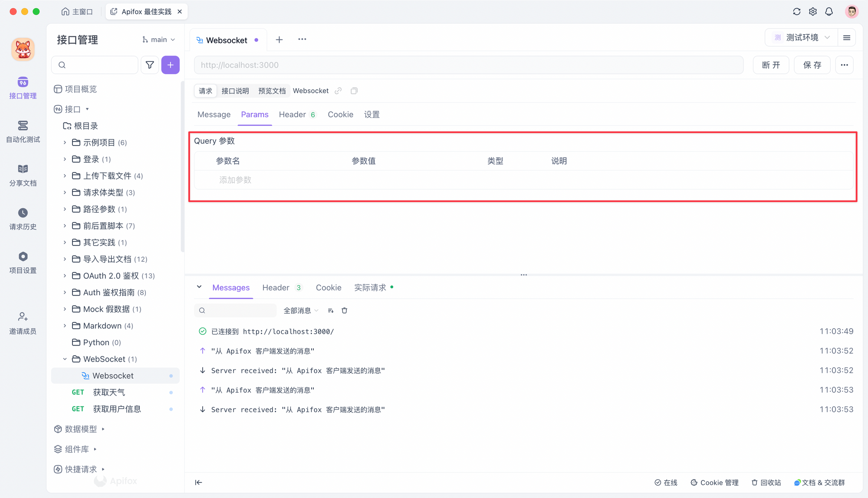Click the copy link icon beside Websocket title
Viewport: 868px width, 498px height.
[338, 91]
